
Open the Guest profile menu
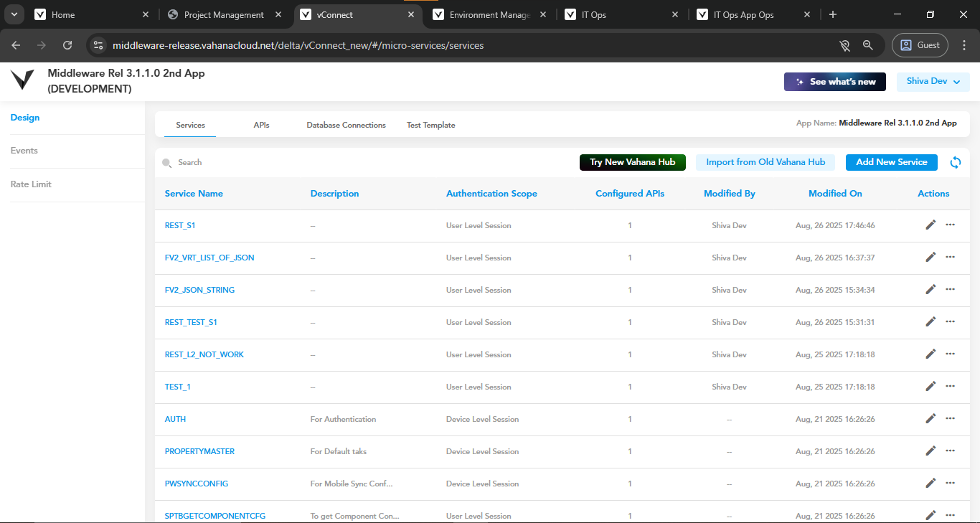point(920,45)
